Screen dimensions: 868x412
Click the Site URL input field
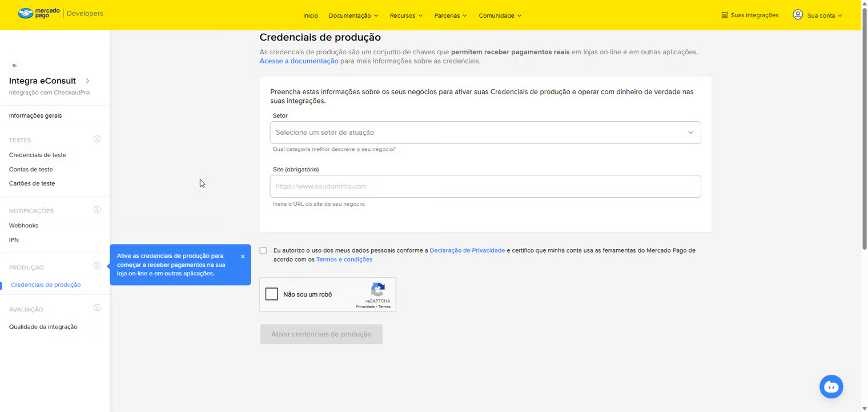pos(485,186)
